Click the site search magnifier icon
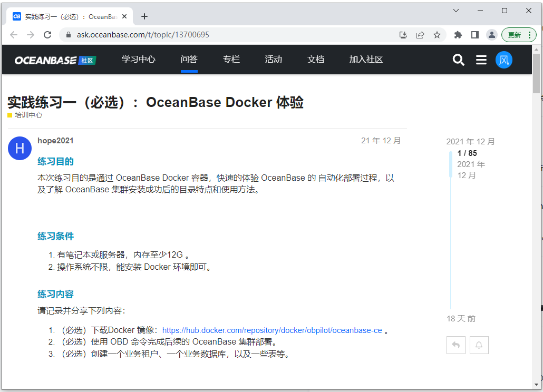 click(x=458, y=60)
